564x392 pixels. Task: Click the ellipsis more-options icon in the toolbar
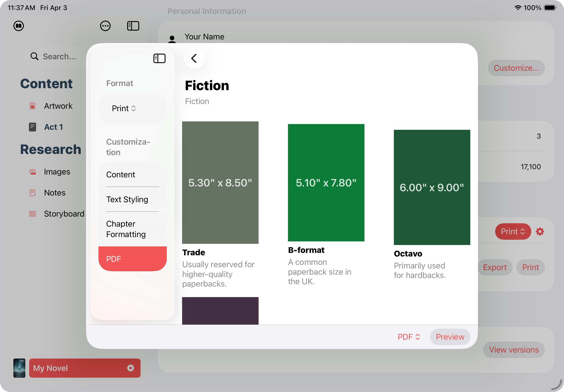[105, 26]
